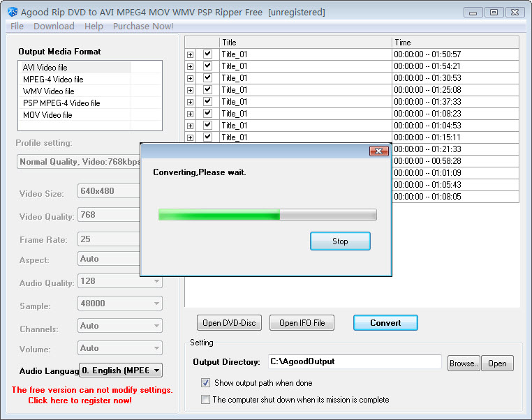Click the Video Size 640x480 field
532x420 pixels.
pyautogui.click(x=109, y=191)
